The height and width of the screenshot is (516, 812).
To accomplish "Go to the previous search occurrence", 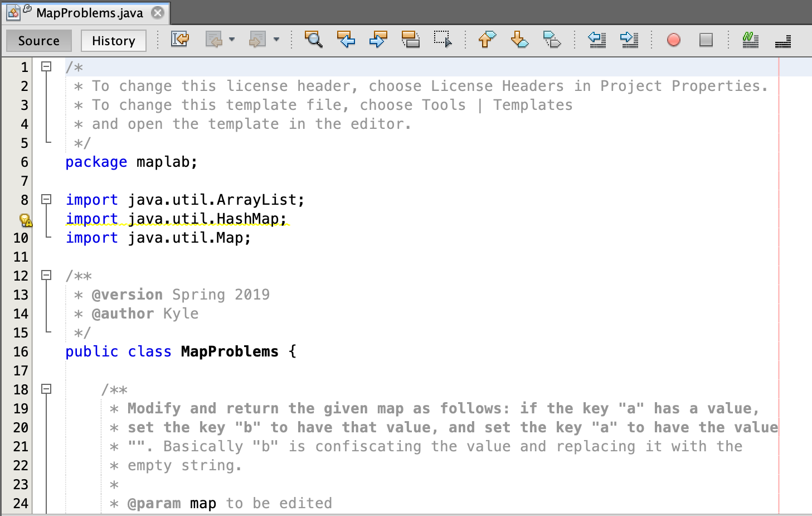I will click(346, 40).
